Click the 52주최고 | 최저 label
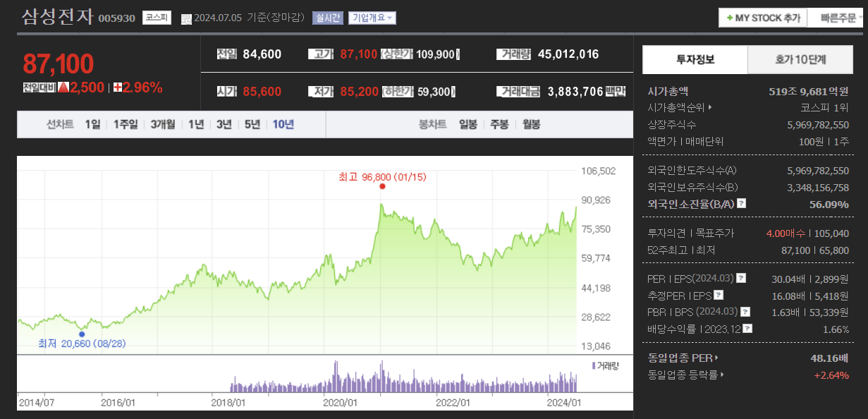The image size is (868, 419). pyautogui.click(x=682, y=250)
